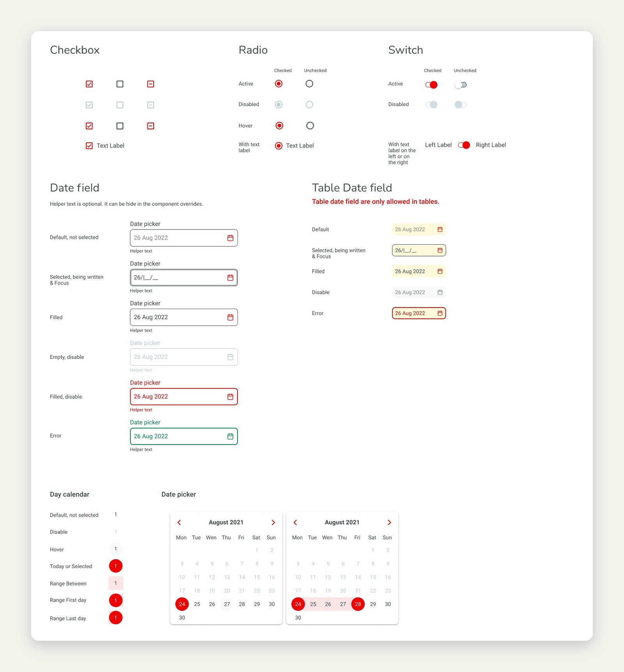Go to next month in left calendar
The image size is (624, 672).
[x=273, y=523]
